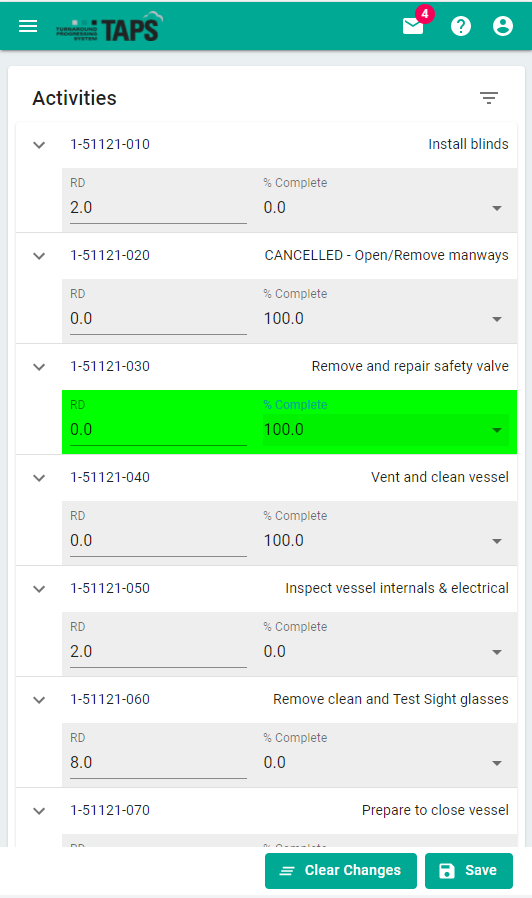The width and height of the screenshot is (532, 898).
Task: Expand activity 1-51121-050 chevron
Action: point(39,589)
